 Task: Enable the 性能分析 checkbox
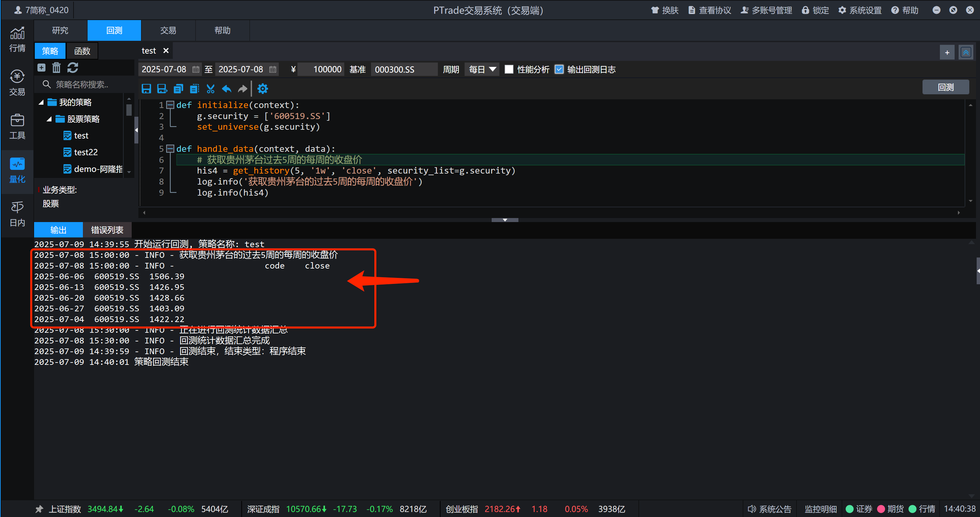[x=509, y=69]
